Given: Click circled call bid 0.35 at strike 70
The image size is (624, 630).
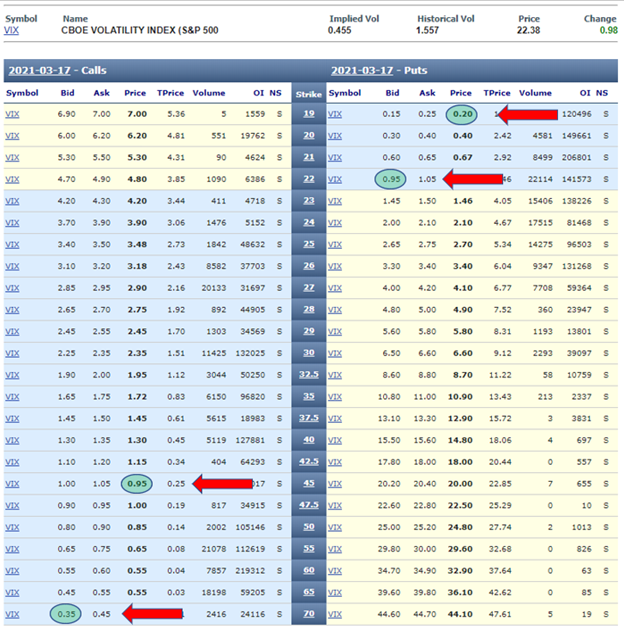Looking at the screenshot, I should coord(66,614).
